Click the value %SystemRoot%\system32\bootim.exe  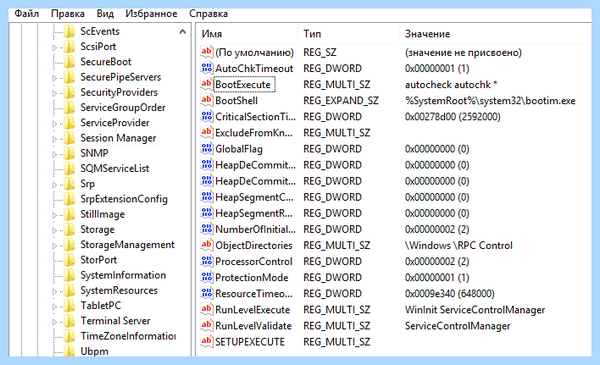click(x=490, y=101)
